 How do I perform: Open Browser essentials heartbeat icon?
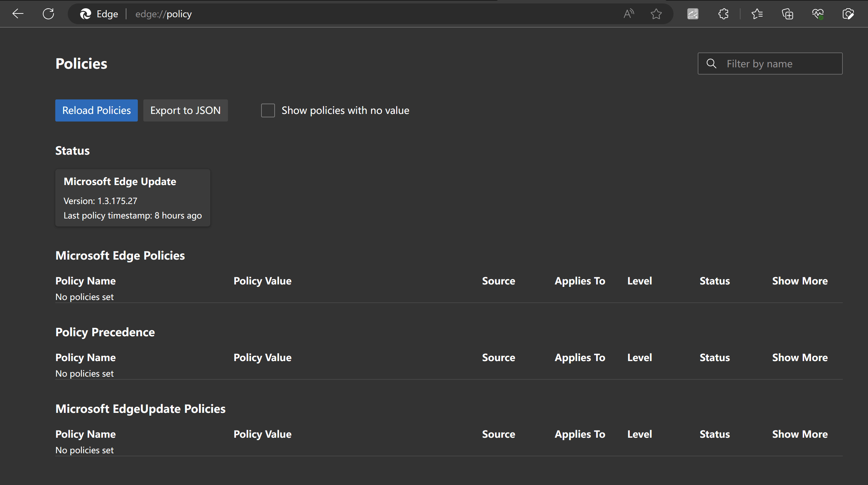tap(818, 14)
